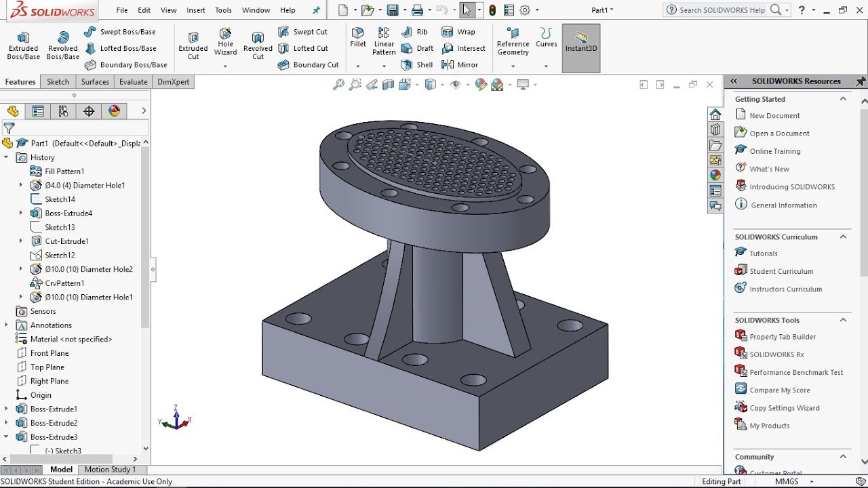Open the Curves tool
Viewport: 868px width, 488px height.
click(x=546, y=38)
